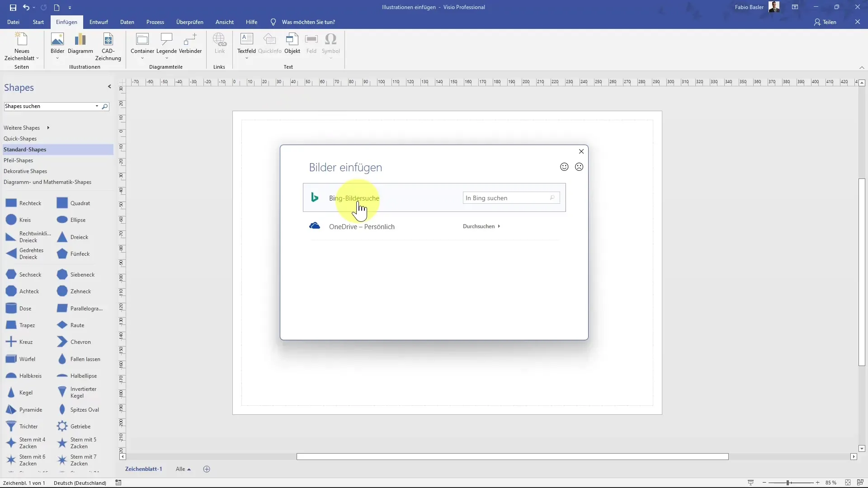
Task: Send smiley positive feedback in dialog
Action: [x=564, y=167]
